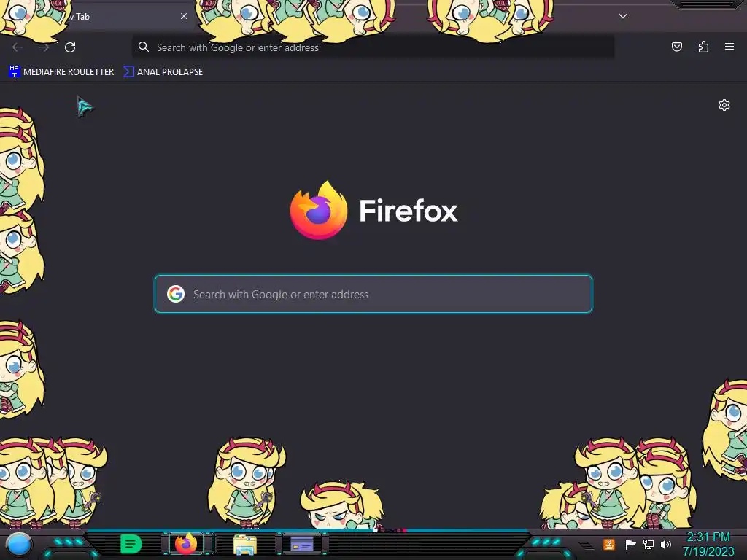Screen dimensions: 747x560
Task: Open the green chat app on the taskbar
Action: (x=131, y=544)
